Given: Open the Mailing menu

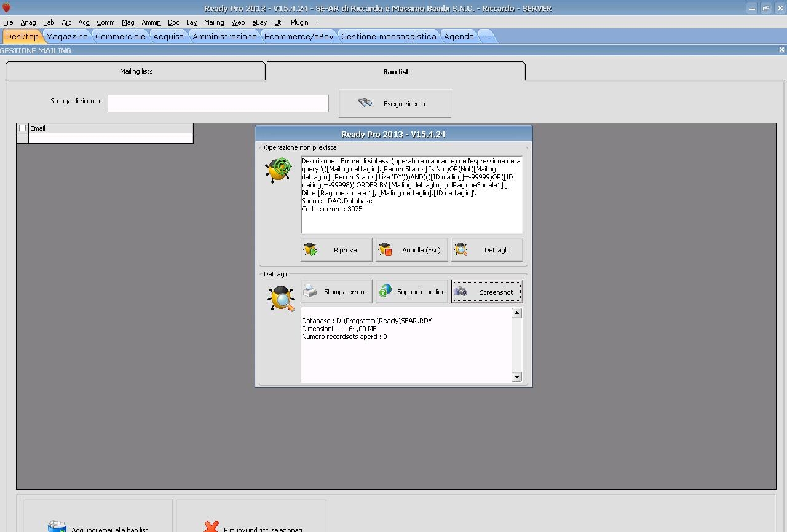Looking at the screenshot, I should (214, 22).
